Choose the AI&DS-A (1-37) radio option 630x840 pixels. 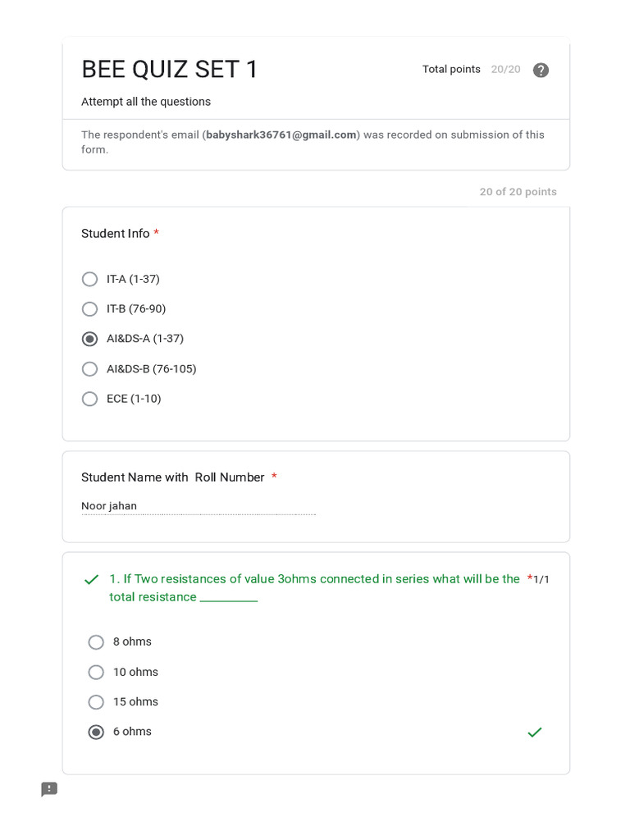(90, 339)
